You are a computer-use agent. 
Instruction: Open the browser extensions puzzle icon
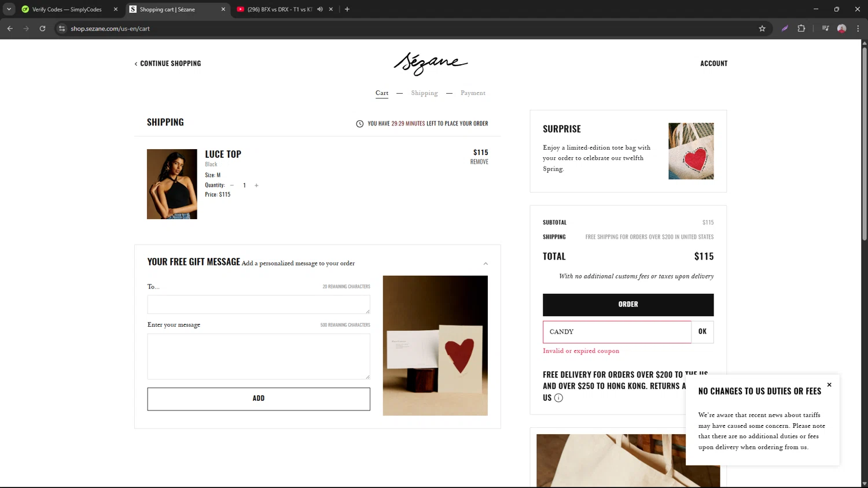point(801,28)
